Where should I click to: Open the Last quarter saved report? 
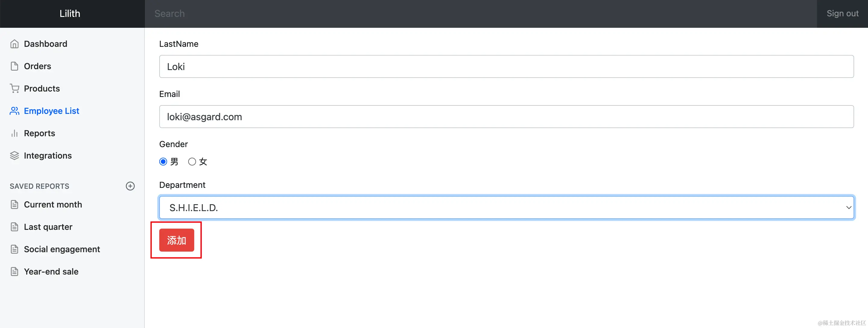click(48, 227)
